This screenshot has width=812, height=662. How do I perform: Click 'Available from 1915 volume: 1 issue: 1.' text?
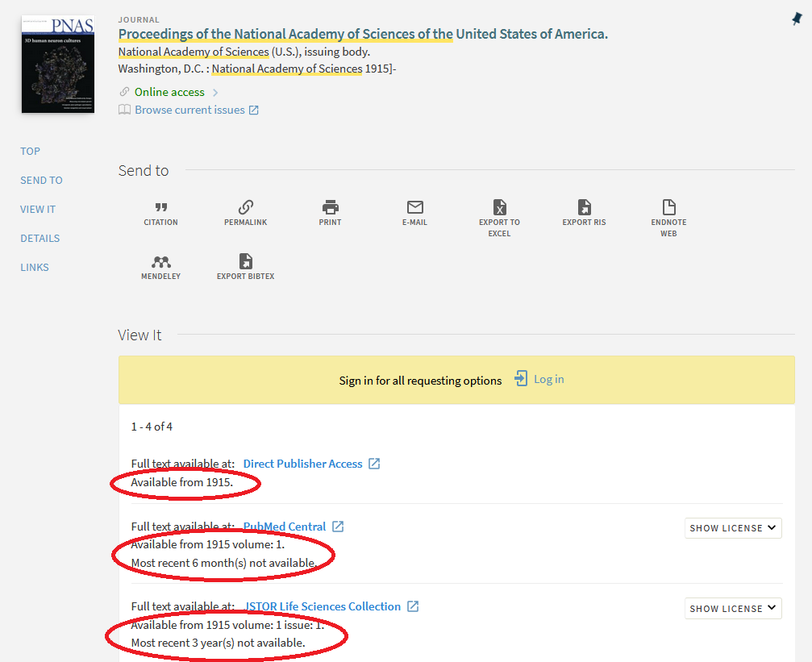227,625
